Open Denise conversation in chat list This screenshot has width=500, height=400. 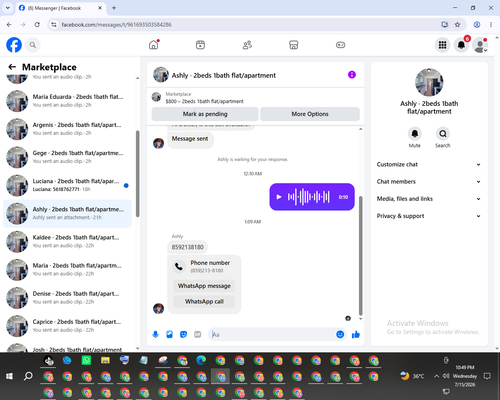point(67,298)
